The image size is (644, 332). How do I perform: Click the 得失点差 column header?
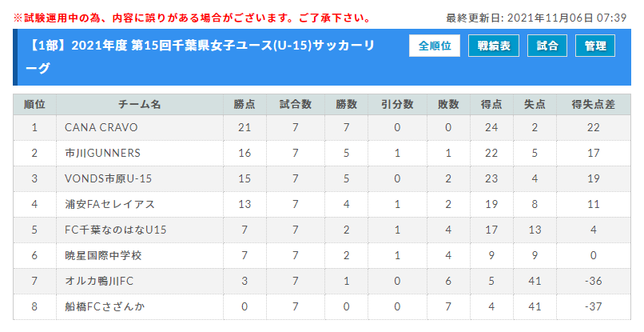click(594, 105)
